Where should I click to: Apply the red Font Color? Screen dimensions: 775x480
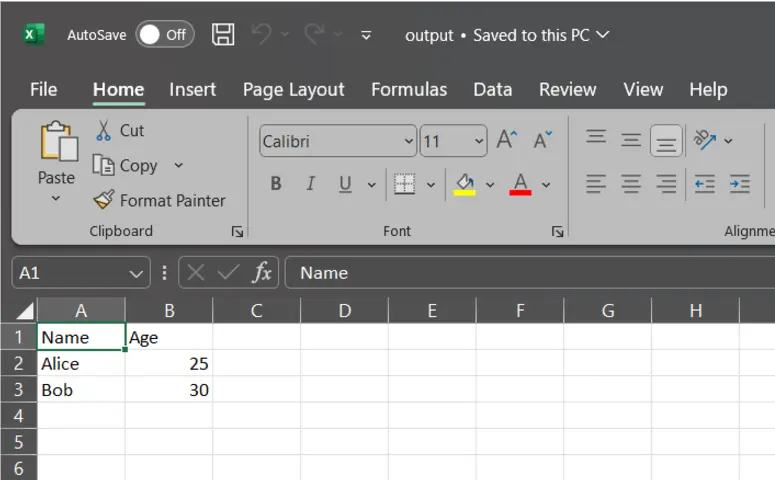click(x=520, y=184)
